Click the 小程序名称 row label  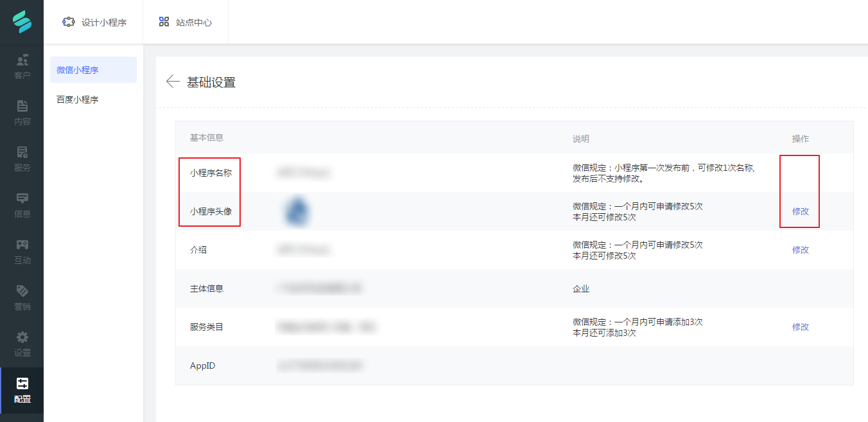[x=211, y=173]
